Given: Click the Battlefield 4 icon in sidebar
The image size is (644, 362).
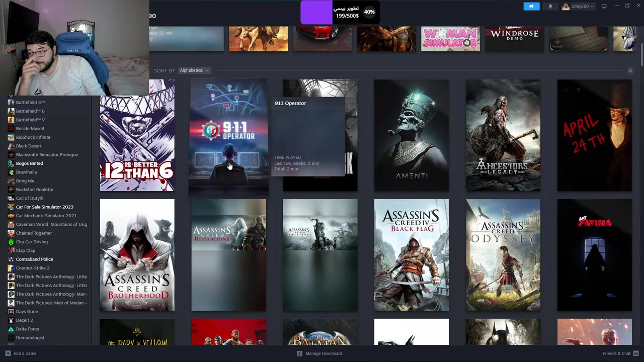Looking at the screenshot, I should point(11,102).
